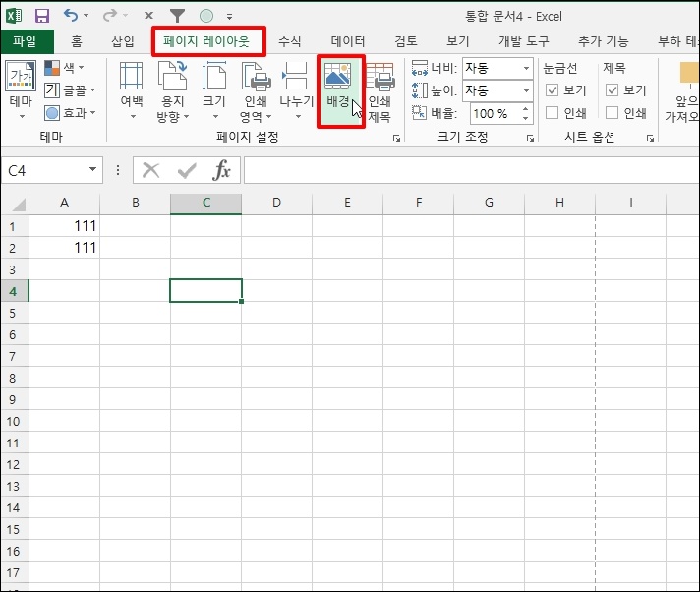Toggle 제목 인쇄 (Headings Print) checkbox
Screen dimensions: 700x592
[x=612, y=112]
